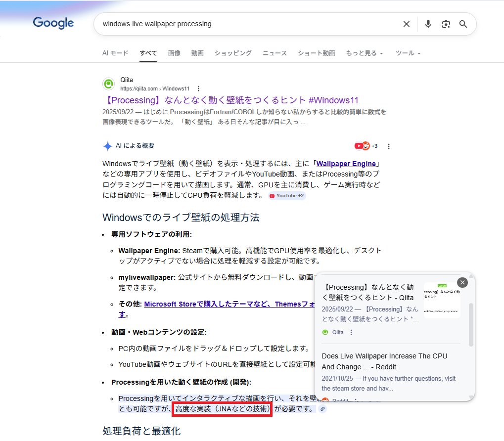Click bullet Processingを用いた動く壁紙の作成 (開発):

(182, 382)
